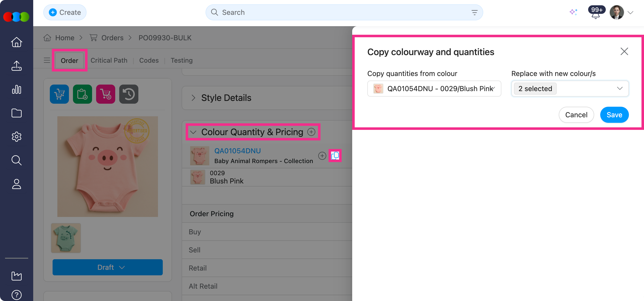Click the green add-to-clipboard icon
Image resolution: width=644 pixels, height=301 pixels.
82,94
